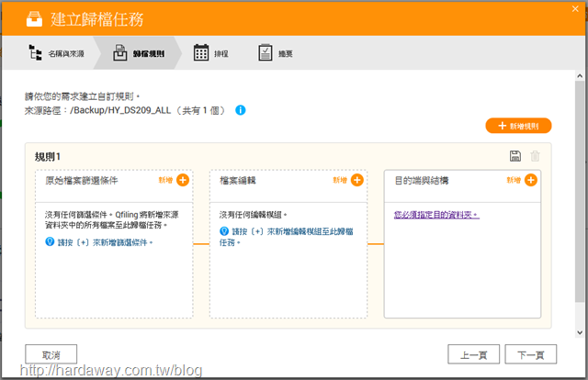Click the 新增規則 orange button
Screen dimensions: 588x380
tap(518, 126)
